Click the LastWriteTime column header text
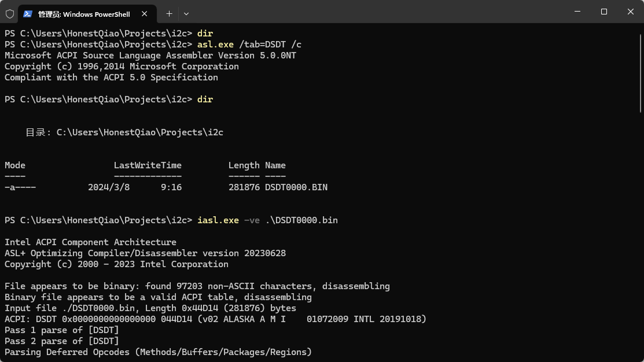This screenshot has height=362, width=644. click(x=148, y=165)
